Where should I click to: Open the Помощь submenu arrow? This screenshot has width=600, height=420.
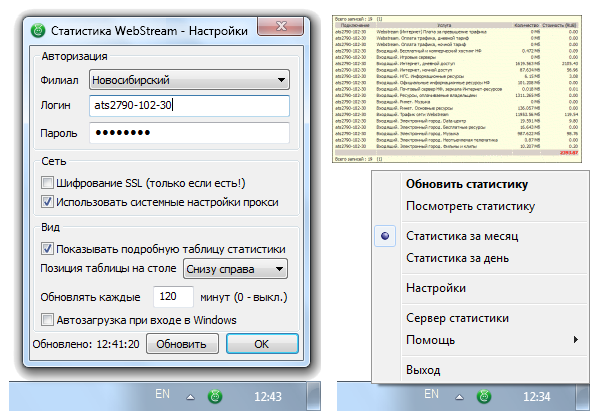[x=576, y=340]
